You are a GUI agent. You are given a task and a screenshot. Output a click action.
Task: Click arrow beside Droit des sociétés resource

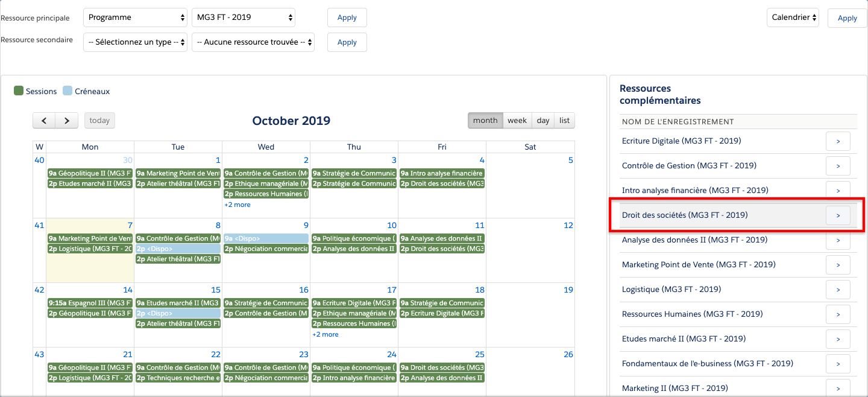point(838,215)
